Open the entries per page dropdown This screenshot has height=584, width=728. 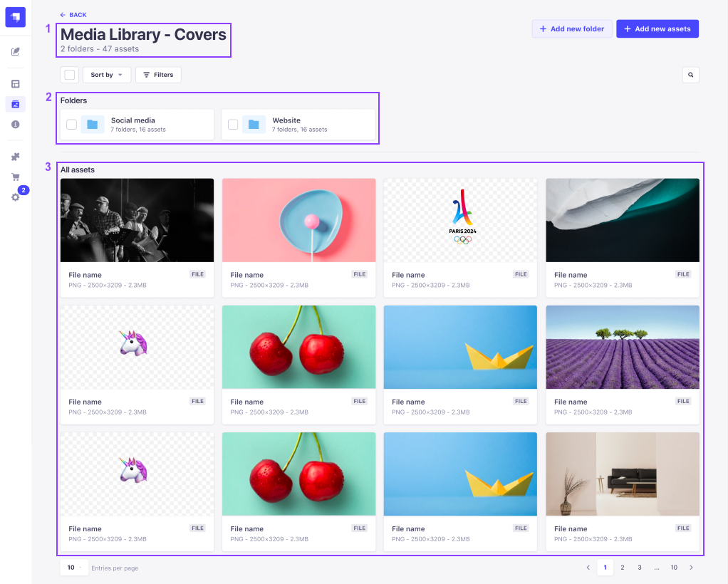coord(73,567)
